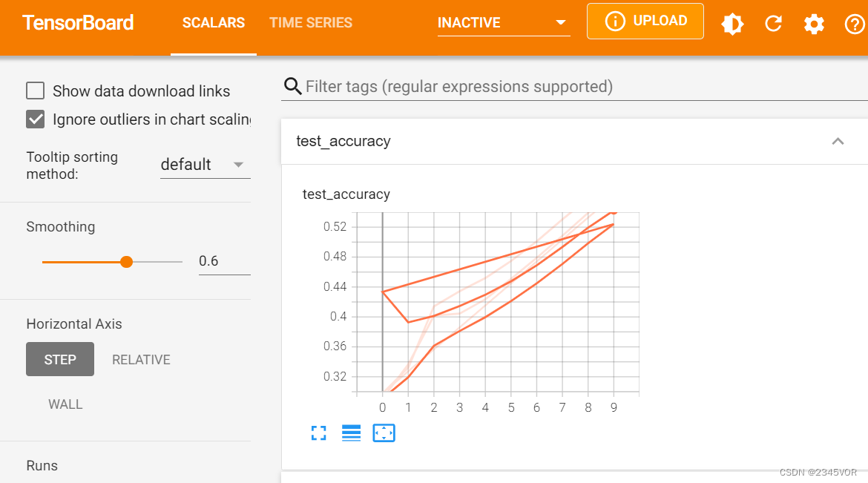Click the reload data refresh icon

tap(773, 24)
